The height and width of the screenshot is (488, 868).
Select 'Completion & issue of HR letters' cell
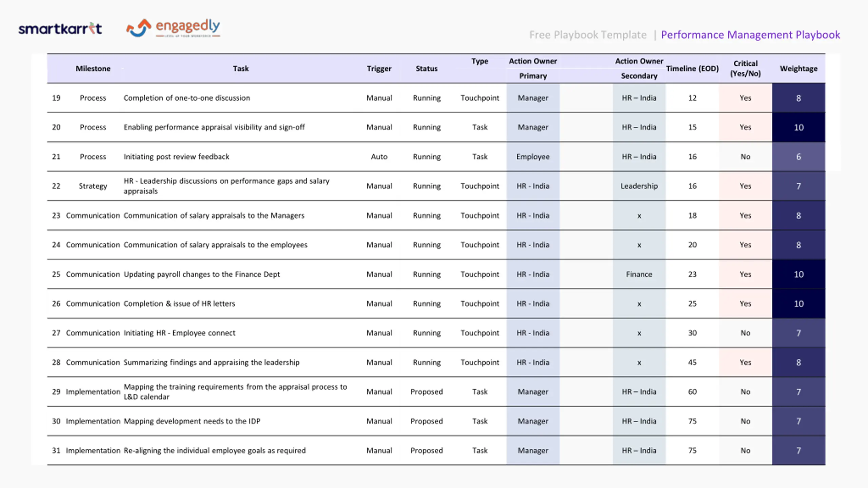tap(179, 304)
